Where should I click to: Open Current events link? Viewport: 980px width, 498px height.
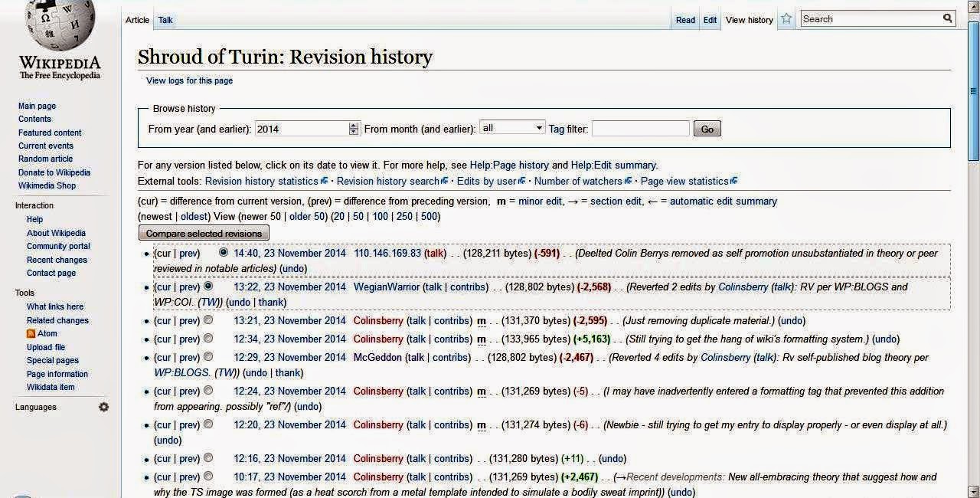click(x=46, y=146)
